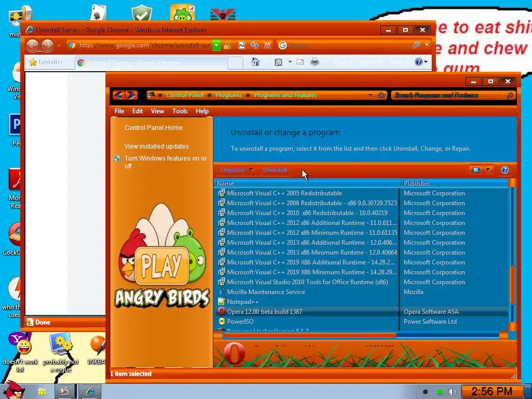
Task: Click the Read Mail icon in IE
Action: click(300, 62)
